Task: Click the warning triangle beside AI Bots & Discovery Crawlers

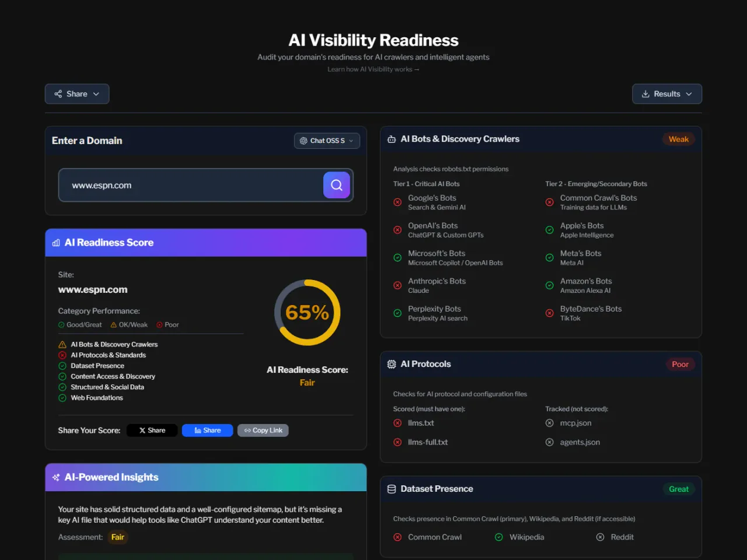Action: [x=62, y=344]
